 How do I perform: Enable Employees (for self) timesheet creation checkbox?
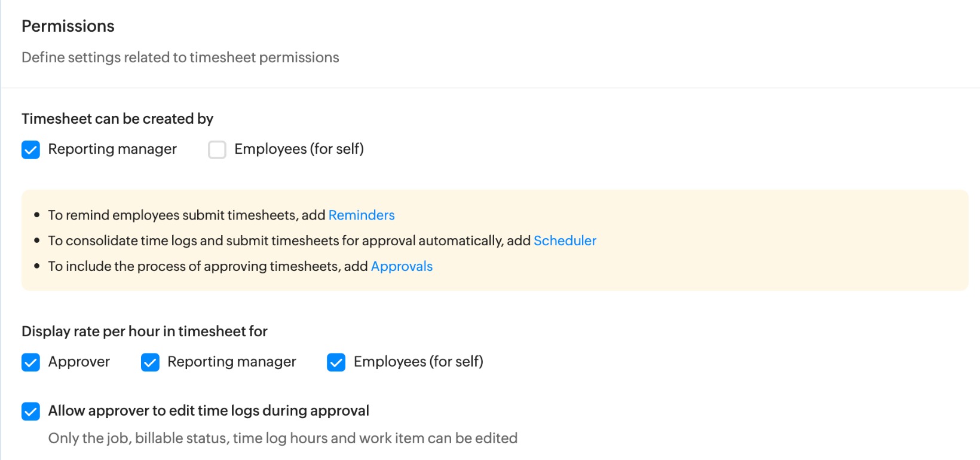(x=217, y=150)
